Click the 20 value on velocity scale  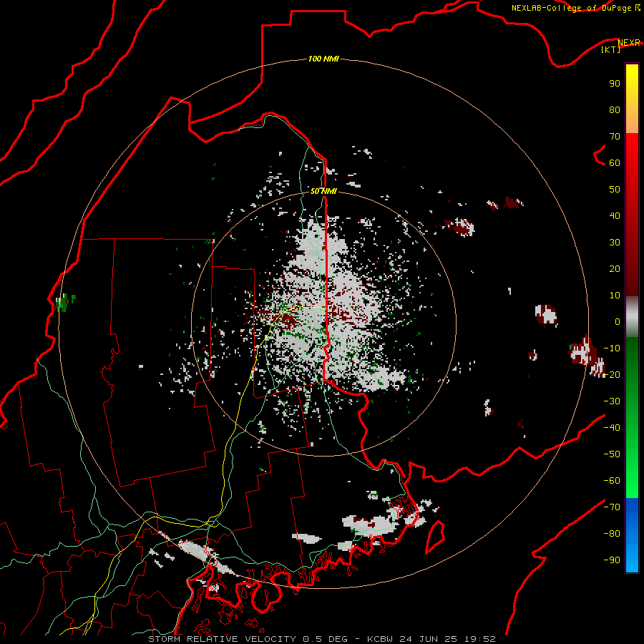[x=615, y=268]
